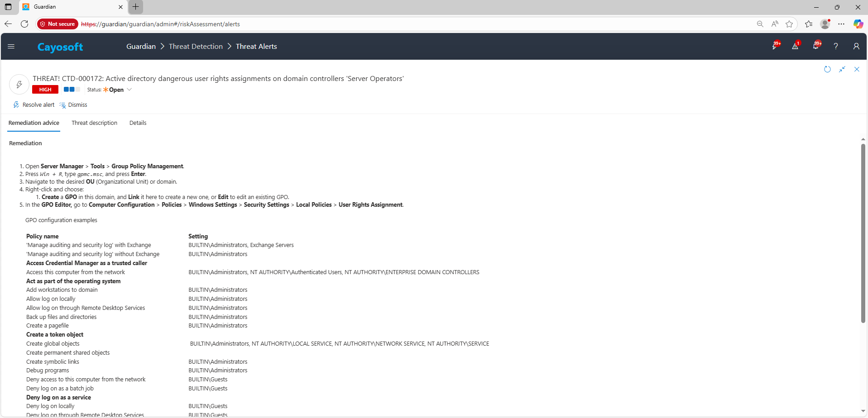Open the hamburger navigation menu

(11, 46)
